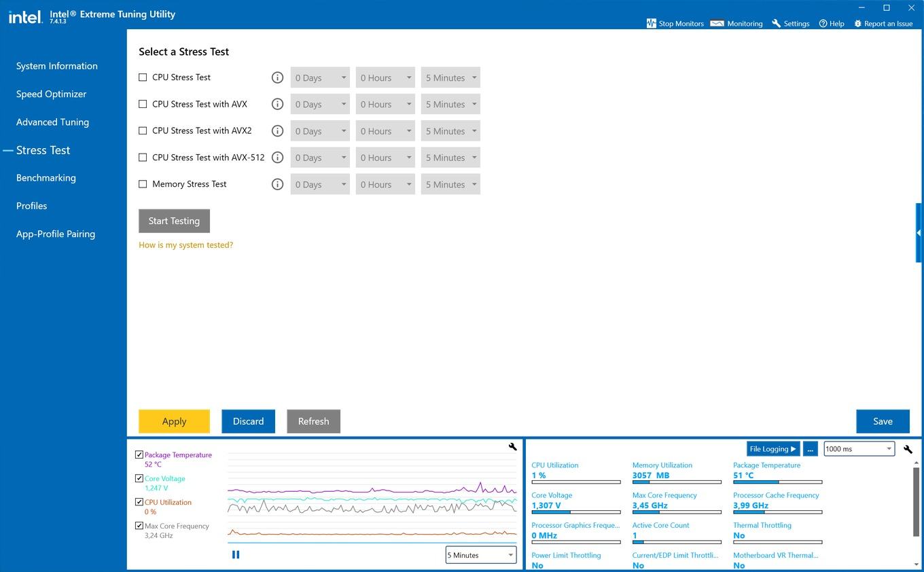This screenshot has height=572, width=924.
Task: Click the Discard button
Action: click(x=248, y=421)
